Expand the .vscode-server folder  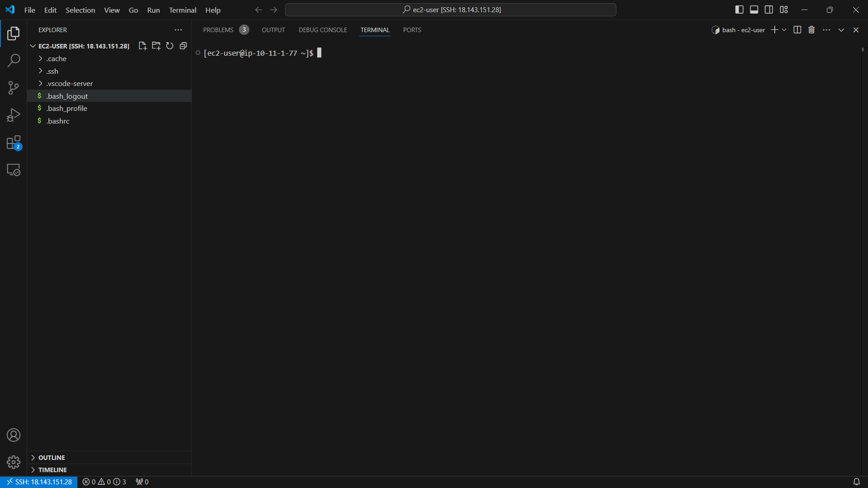tap(109, 84)
